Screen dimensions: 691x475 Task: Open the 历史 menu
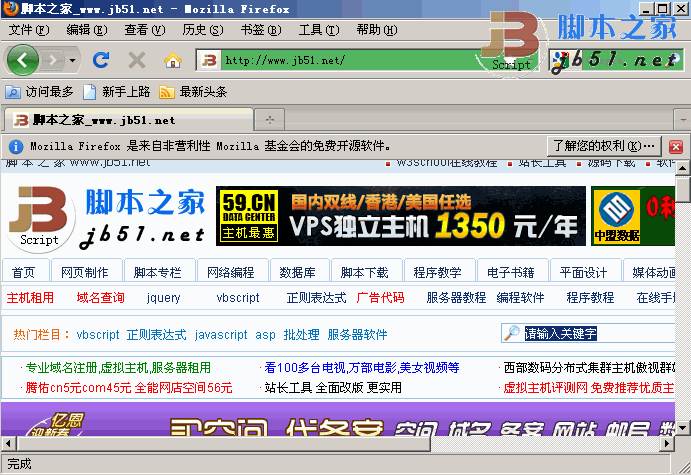pos(203,30)
